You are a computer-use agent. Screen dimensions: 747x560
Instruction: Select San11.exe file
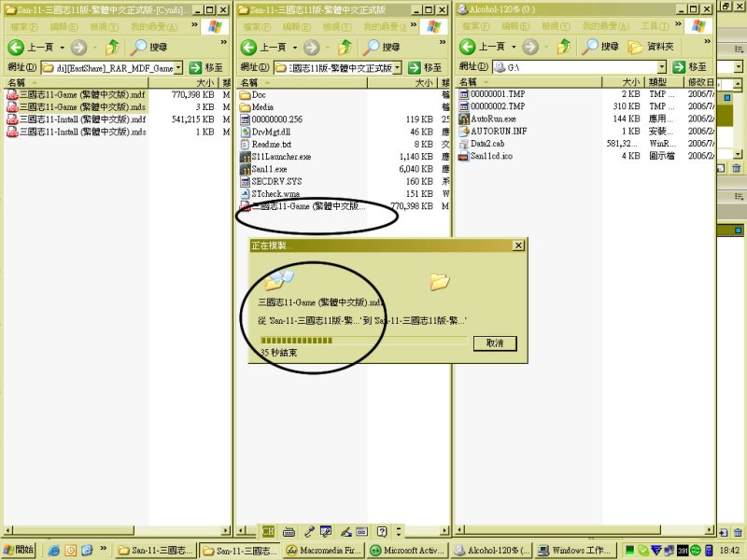263,169
